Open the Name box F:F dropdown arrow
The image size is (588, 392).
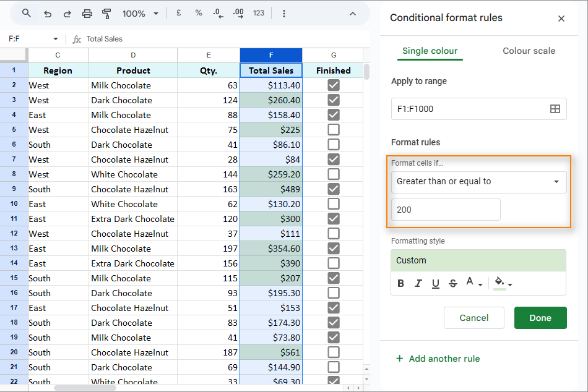55,39
